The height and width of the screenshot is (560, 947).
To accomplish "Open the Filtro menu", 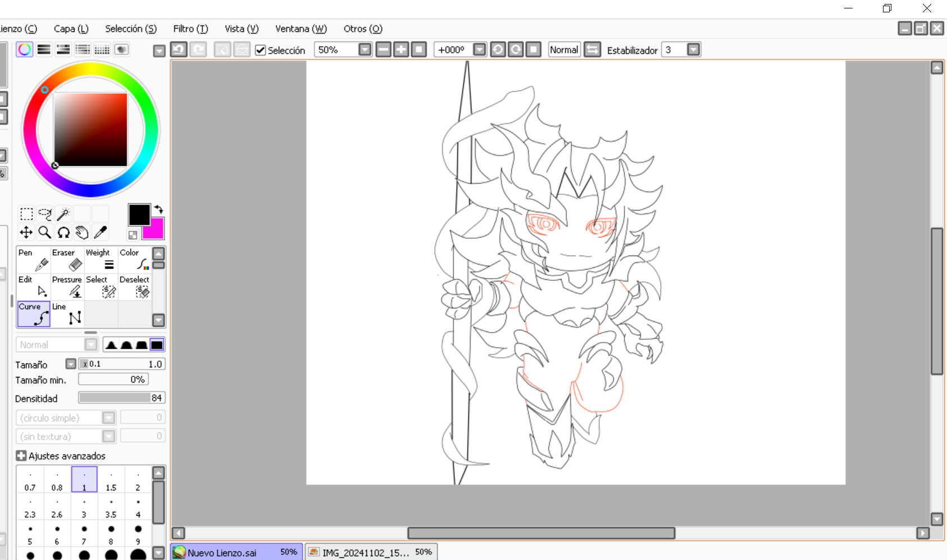I will (190, 29).
